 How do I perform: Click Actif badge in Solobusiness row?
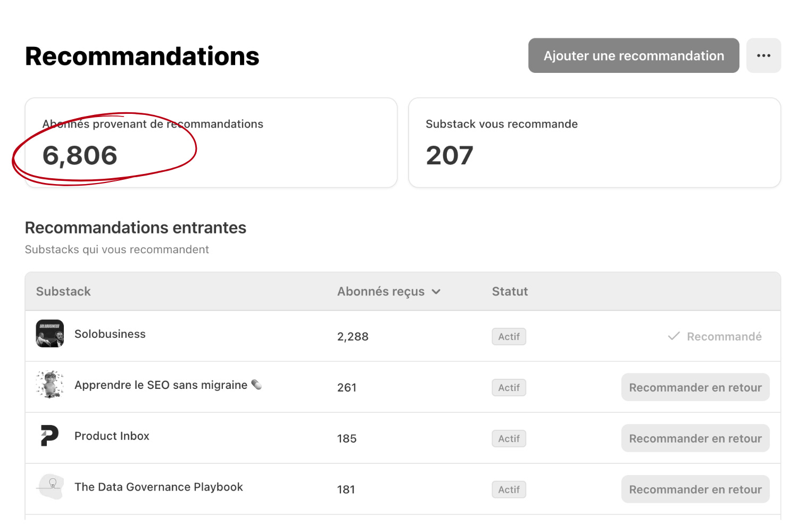509,337
